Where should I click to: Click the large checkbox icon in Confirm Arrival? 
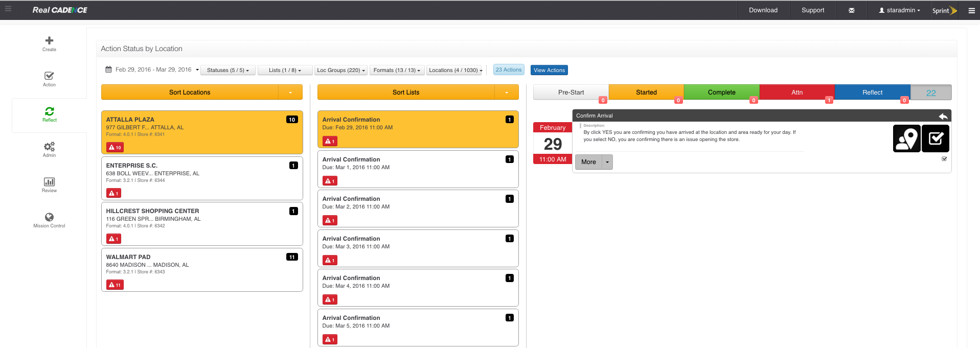(x=936, y=138)
